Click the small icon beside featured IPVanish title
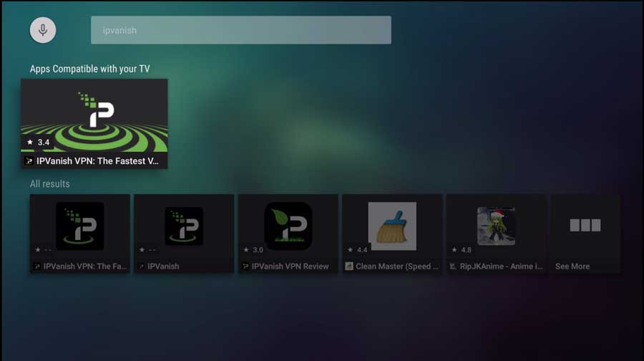644x361 pixels. [x=29, y=161]
